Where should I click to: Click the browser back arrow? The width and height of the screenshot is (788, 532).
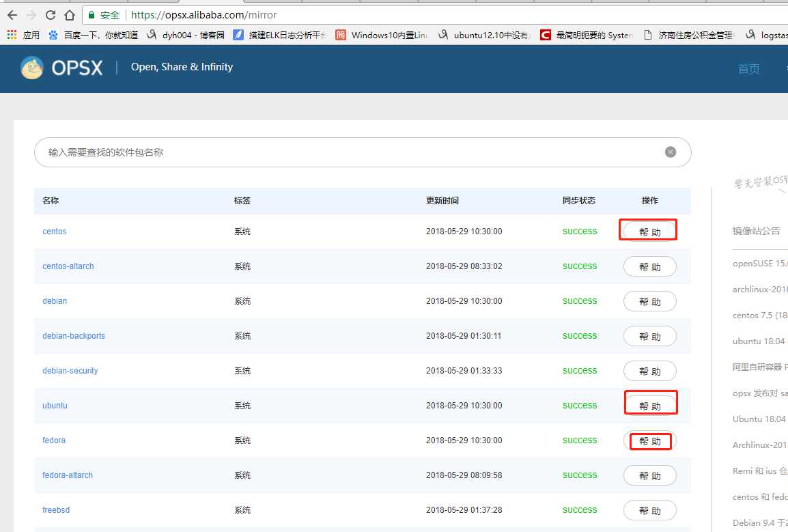click(12, 15)
